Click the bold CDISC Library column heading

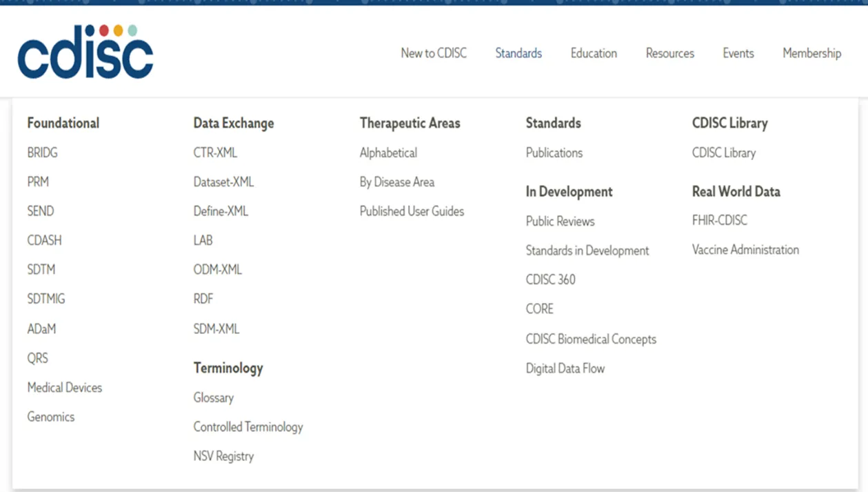point(729,123)
